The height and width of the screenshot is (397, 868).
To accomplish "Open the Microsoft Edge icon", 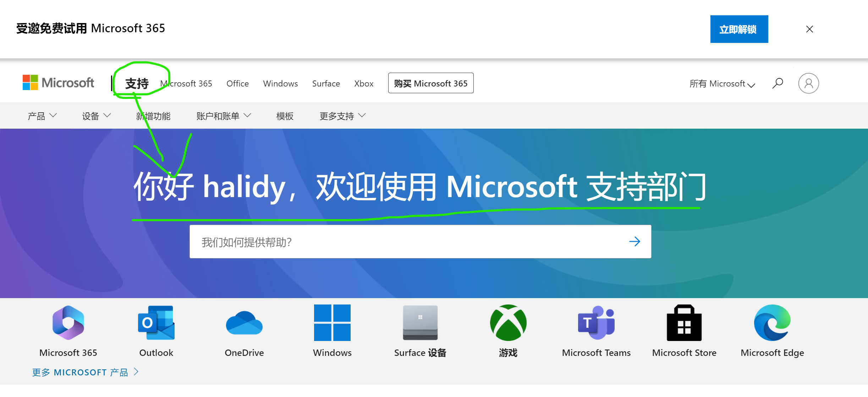I will click(x=772, y=323).
